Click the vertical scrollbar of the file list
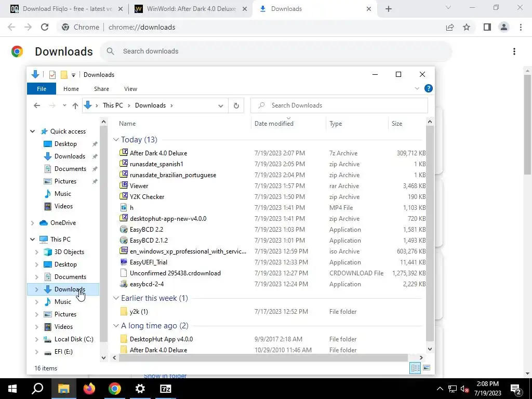 [430, 233]
